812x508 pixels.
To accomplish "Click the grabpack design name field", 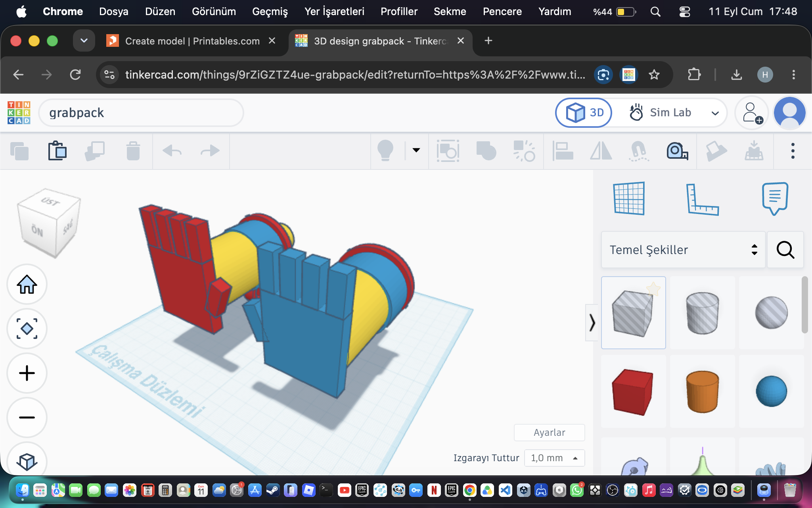I will (141, 113).
